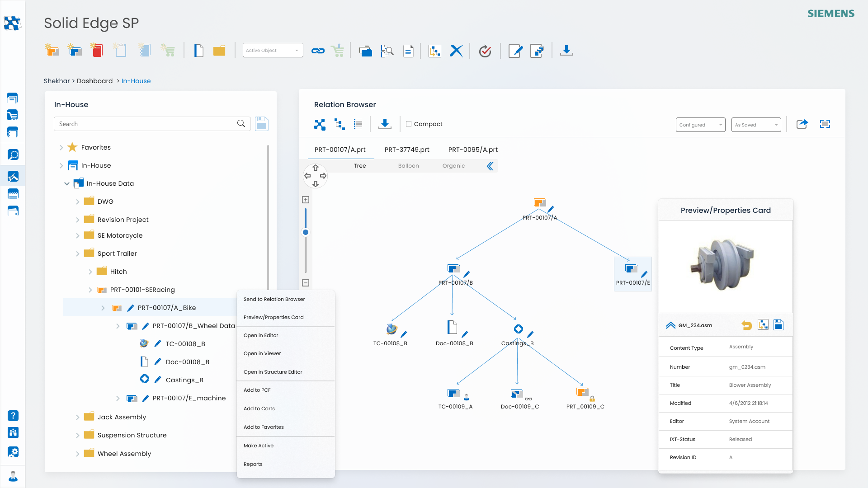Click the user profile sidebar icon
The height and width of the screenshot is (488, 868).
(x=13, y=476)
